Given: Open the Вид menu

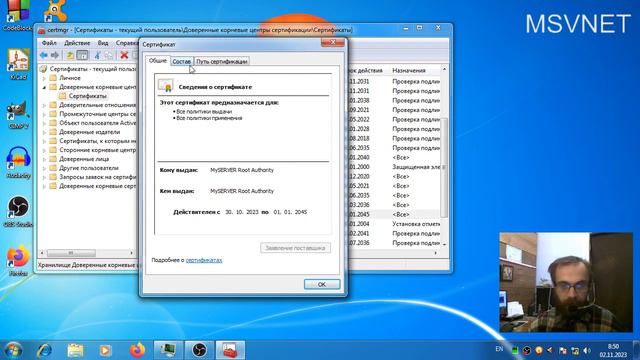Looking at the screenshot, I should (103, 42).
